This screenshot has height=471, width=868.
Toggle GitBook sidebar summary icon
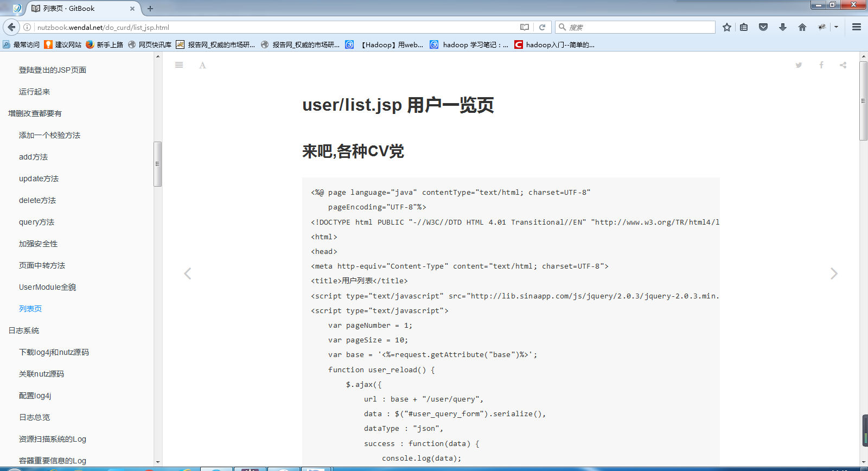click(x=179, y=65)
